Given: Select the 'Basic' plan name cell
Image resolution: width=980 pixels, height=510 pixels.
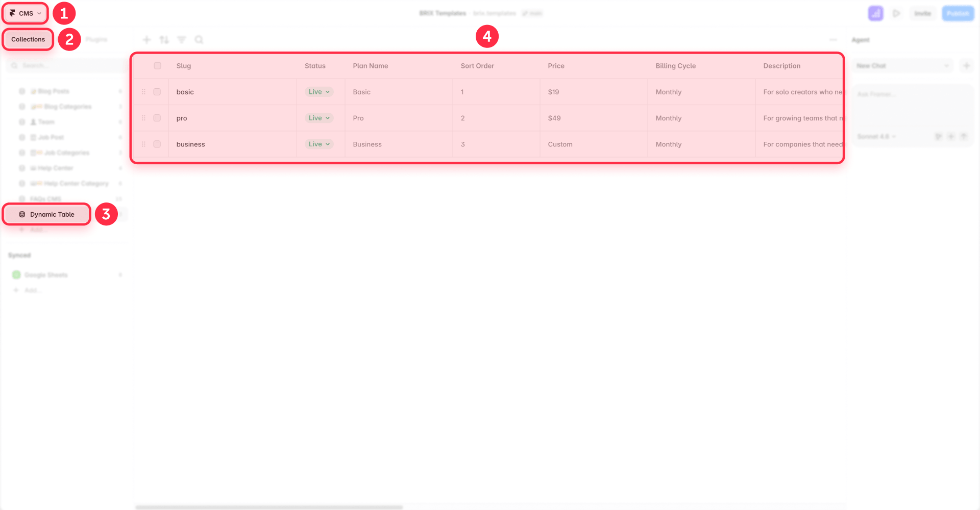Looking at the screenshot, I should tap(399, 92).
